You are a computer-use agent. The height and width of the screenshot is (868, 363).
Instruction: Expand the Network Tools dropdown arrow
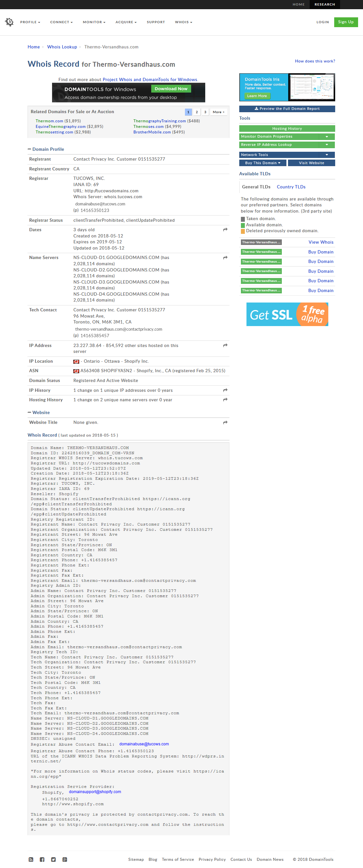(327, 155)
